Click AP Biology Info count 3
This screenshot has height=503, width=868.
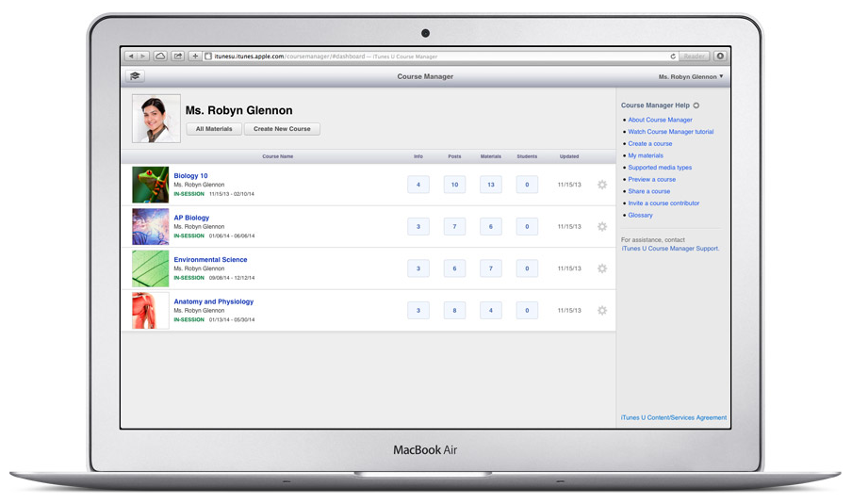click(x=418, y=227)
